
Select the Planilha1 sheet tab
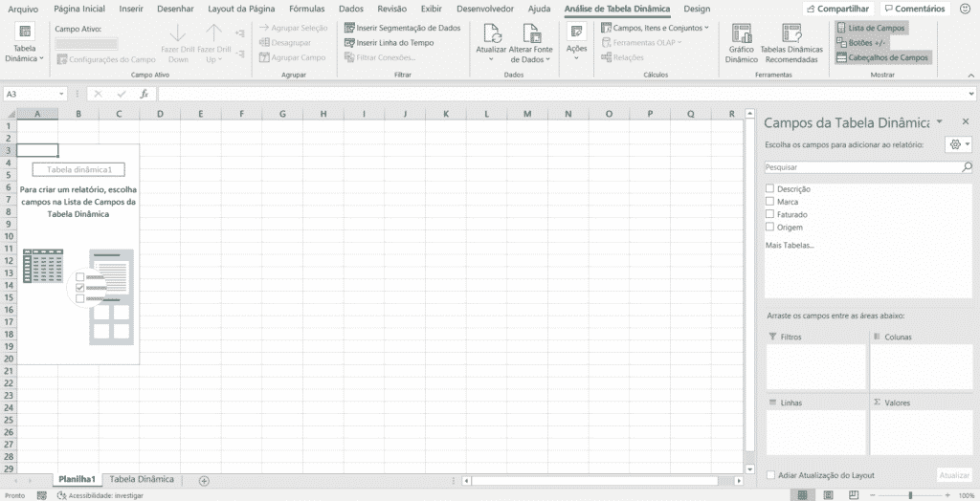click(x=77, y=479)
